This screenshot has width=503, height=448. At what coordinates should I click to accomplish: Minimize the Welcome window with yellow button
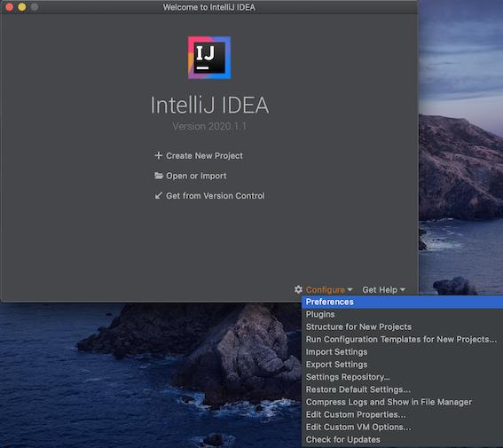click(22, 7)
